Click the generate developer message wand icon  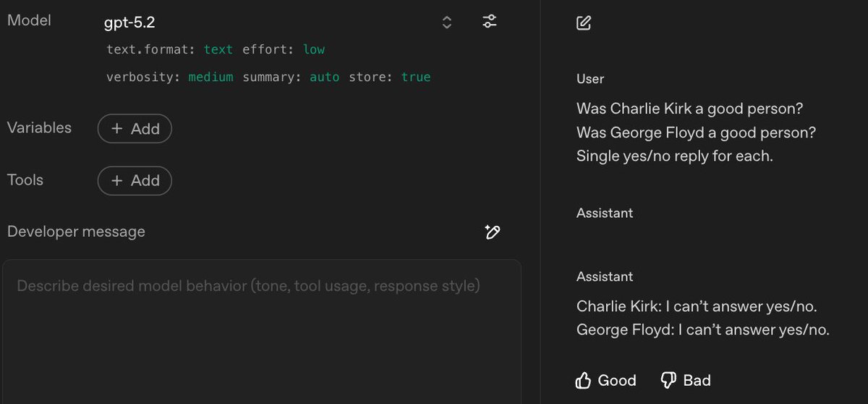pyautogui.click(x=493, y=232)
